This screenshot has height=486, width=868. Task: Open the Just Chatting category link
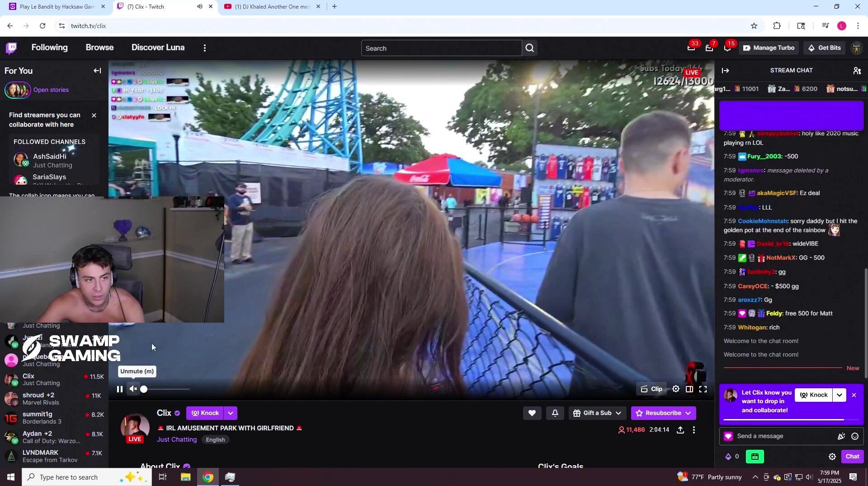(x=177, y=439)
